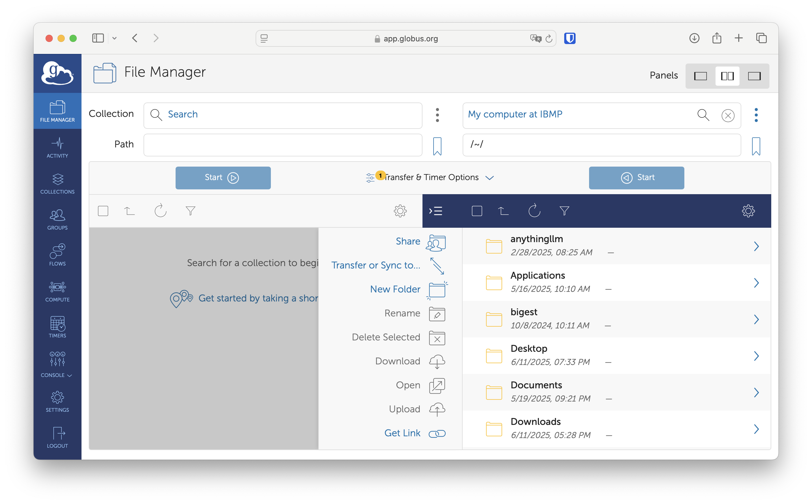Go up one folder in right panel
Viewport: 812px width, 504px height.
(x=503, y=211)
